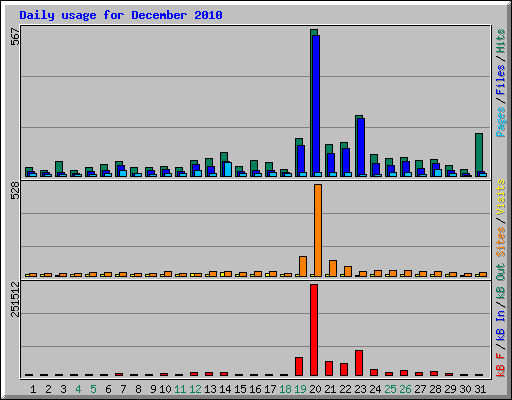Click the 'Sites' legend label

click(x=501, y=242)
